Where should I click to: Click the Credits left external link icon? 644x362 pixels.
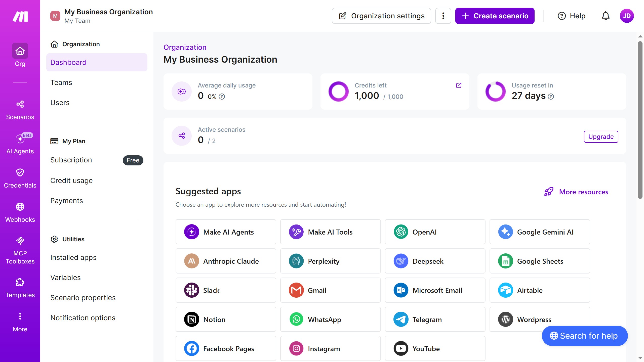[459, 85]
